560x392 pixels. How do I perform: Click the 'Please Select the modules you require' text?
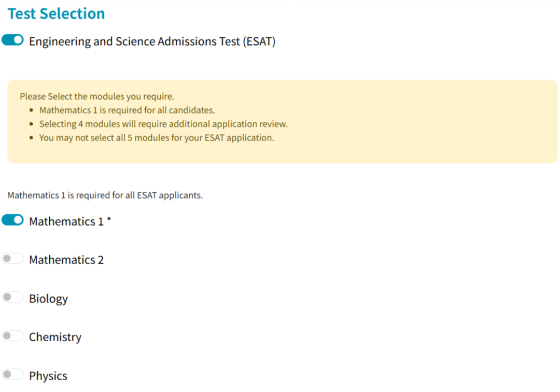(x=97, y=96)
